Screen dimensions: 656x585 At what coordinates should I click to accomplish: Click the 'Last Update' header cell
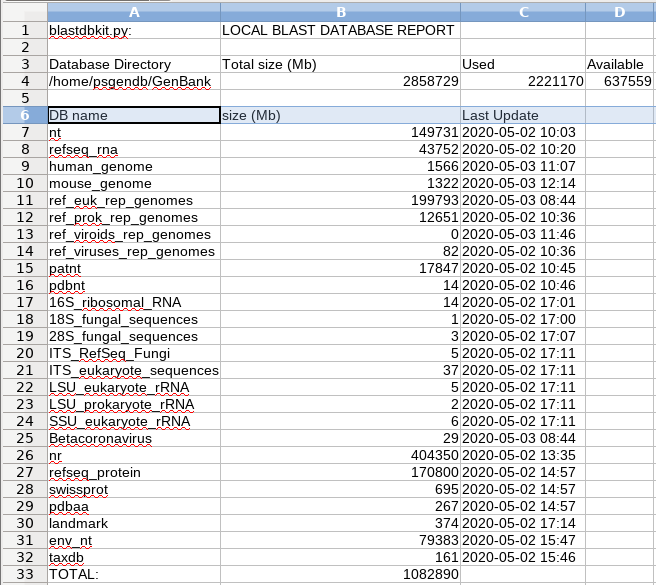(x=522, y=115)
